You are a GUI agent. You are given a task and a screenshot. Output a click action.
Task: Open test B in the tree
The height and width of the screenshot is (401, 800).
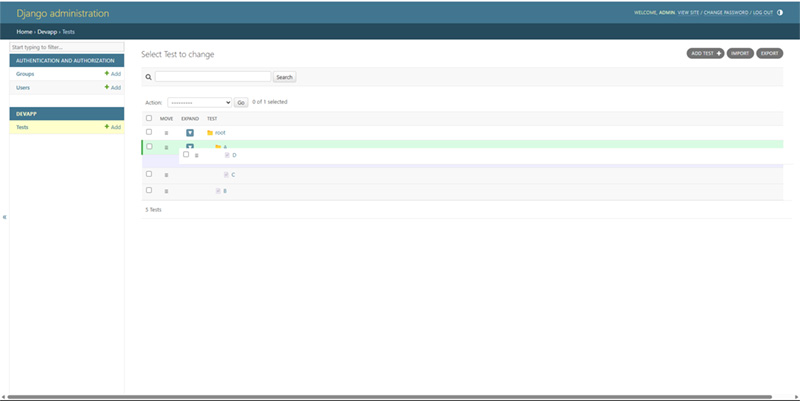click(x=225, y=191)
